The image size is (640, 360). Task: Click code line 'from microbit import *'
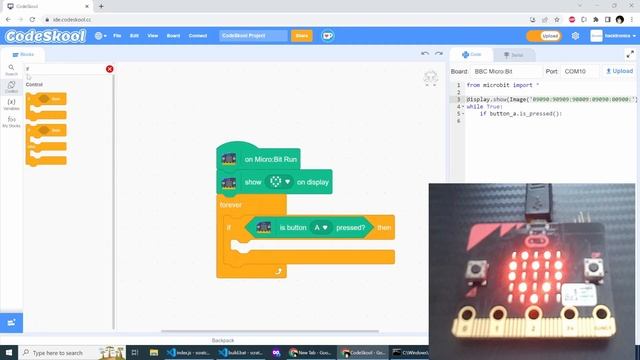point(502,85)
